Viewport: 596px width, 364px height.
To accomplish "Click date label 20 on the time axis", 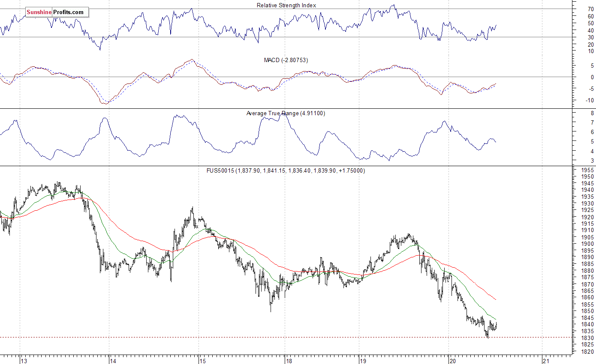I will coord(453,361).
